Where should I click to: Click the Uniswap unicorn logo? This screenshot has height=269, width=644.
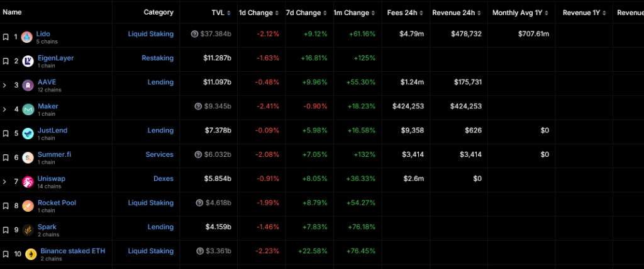(x=27, y=182)
